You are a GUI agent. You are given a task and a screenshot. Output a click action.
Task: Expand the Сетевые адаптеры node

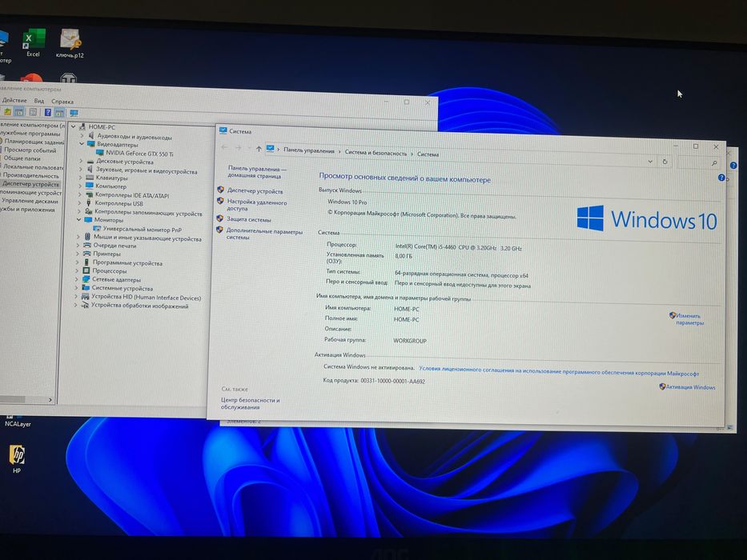click(x=77, y=279)
